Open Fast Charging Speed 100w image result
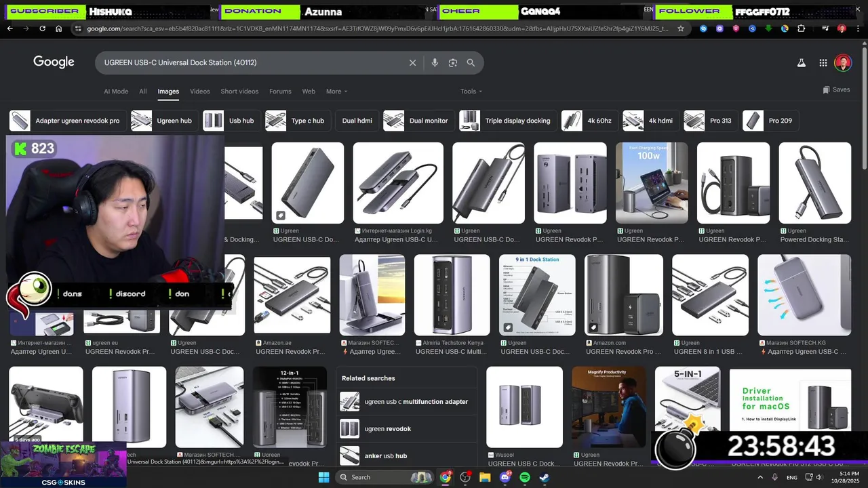 (x=652, y=183)
